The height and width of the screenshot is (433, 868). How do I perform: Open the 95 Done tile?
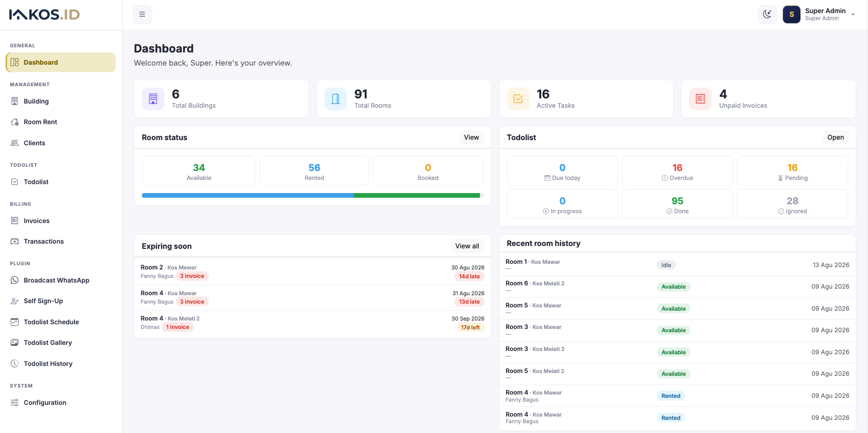tap(677, 204)
